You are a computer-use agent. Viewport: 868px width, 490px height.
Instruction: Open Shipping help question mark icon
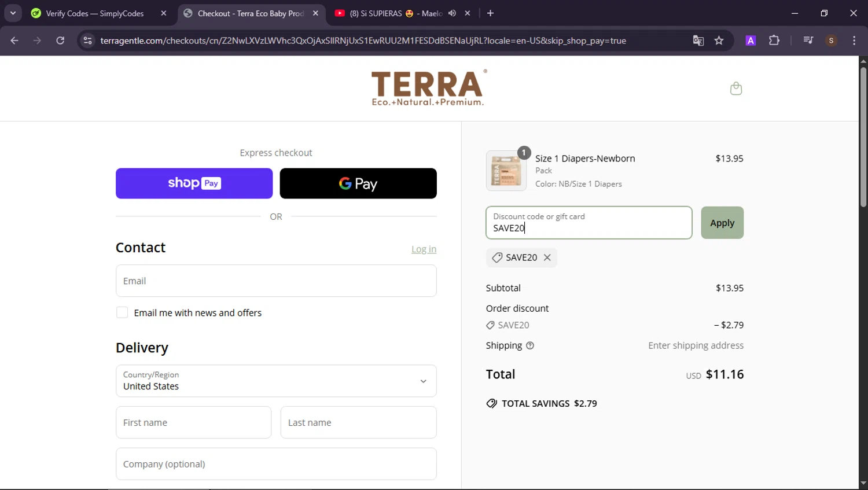(530, 345)
